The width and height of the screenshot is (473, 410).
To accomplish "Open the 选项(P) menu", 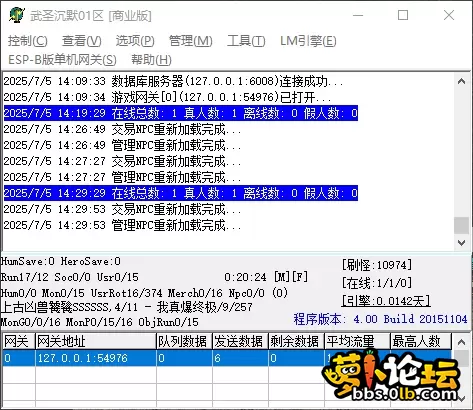I will 135,41.
